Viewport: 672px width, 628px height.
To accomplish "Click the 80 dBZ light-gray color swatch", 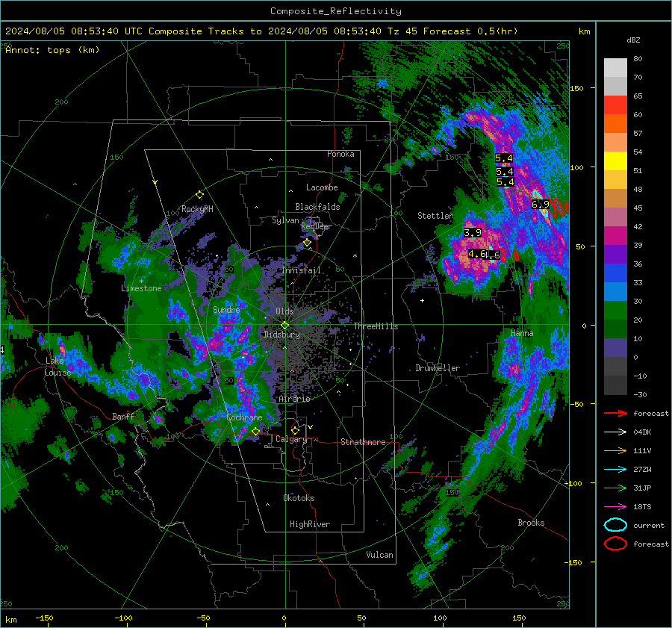I will pos(615,68).
